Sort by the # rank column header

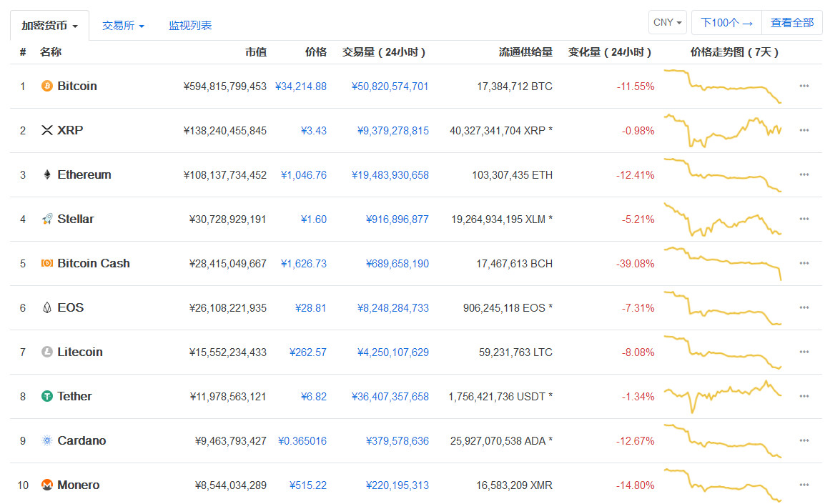pyautogui.click(x=23, y=52)
